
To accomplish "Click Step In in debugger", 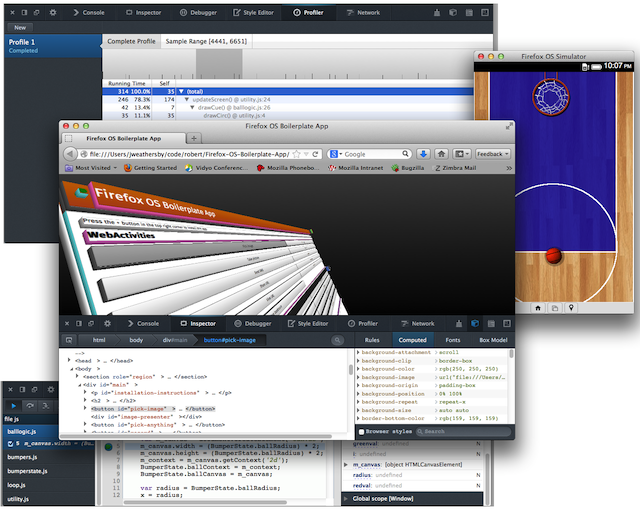I will tap(46, 406).
